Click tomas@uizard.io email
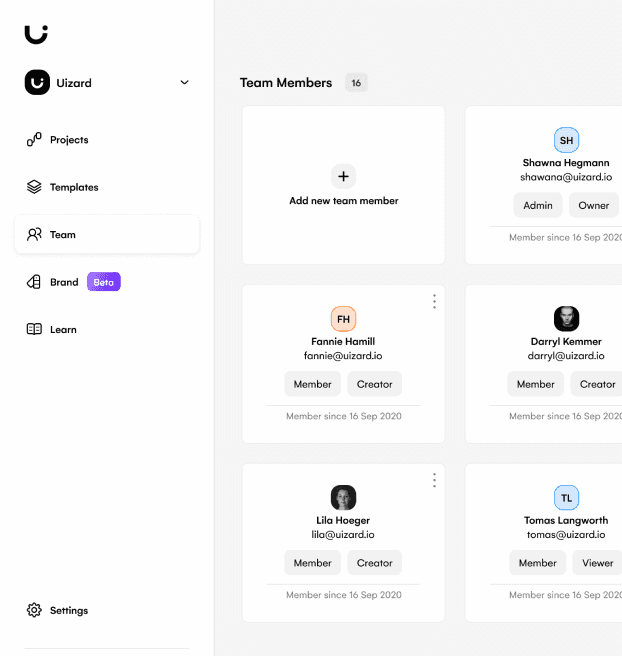 pos(566,535)
